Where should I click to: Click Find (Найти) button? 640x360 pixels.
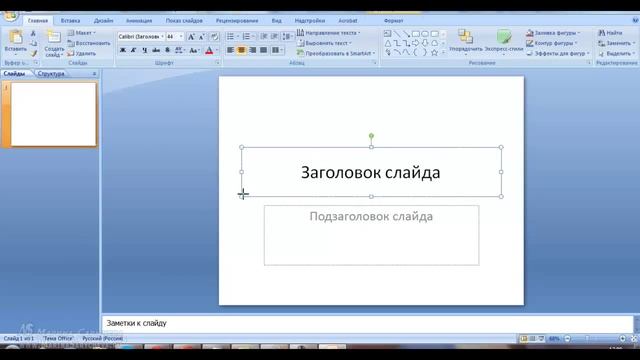click(x=610, y=33)
